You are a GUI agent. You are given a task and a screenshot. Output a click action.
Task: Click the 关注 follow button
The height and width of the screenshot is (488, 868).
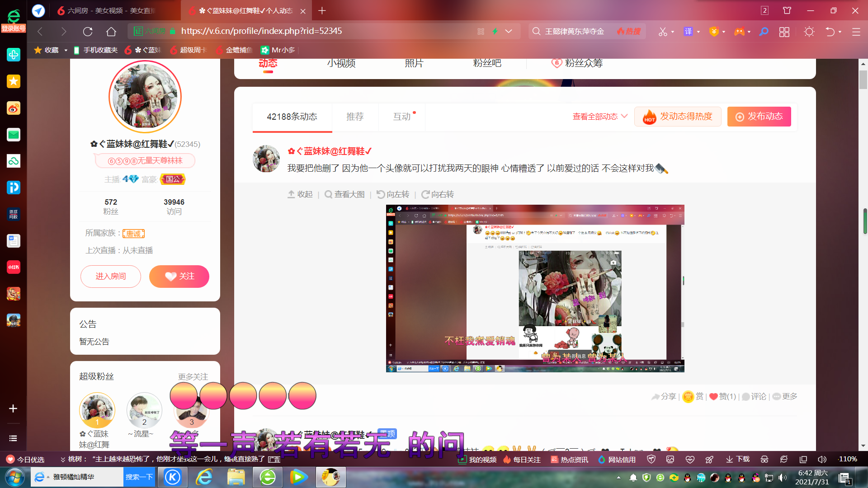(x=179, y=276)
